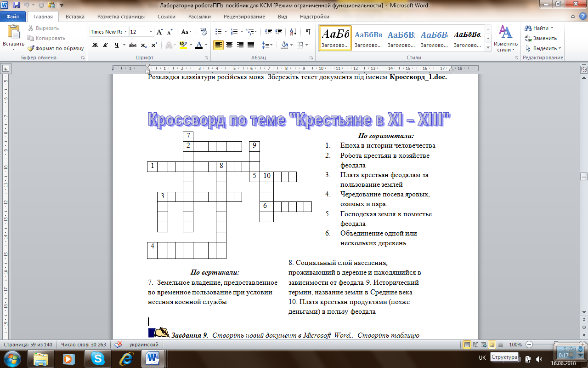Image resolution: width=588 pixels, height=368 pixels.
Task: Sort text with the A-Я sort icon
Action: (292, 32)
